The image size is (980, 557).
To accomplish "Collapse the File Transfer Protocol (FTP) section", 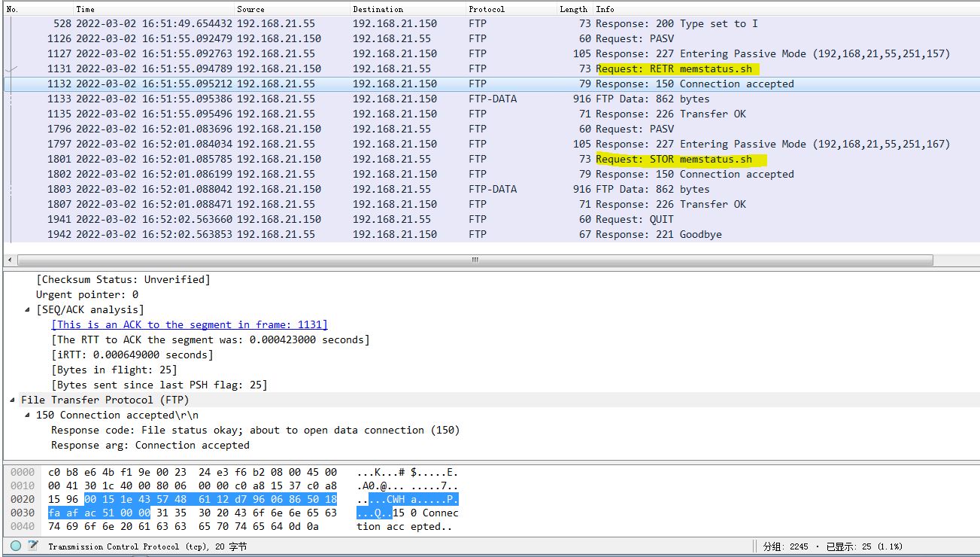I will click(13, 400).
